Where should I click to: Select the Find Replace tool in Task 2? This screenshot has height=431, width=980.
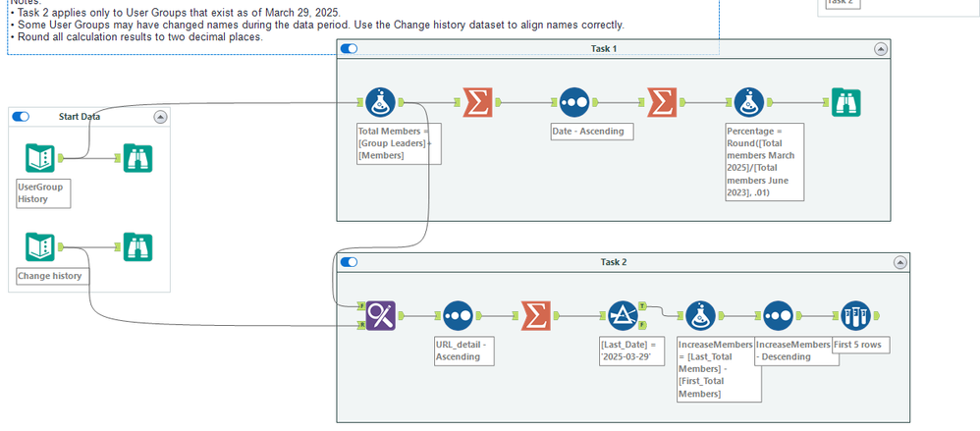click(x=381, y=316)
